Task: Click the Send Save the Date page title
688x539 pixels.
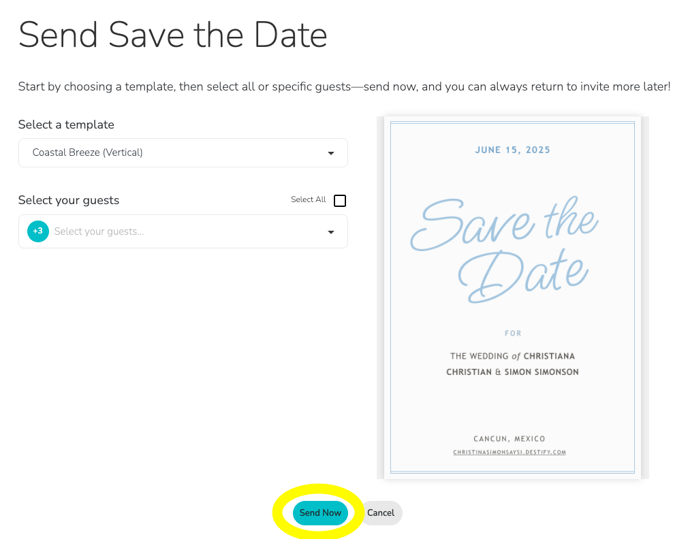Action: pos(173,35)
